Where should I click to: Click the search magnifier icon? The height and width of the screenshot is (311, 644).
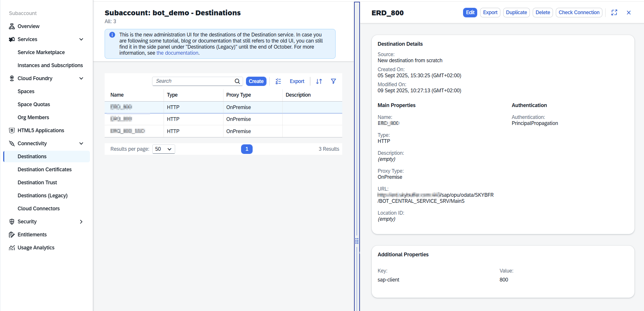(x=237, y=81)
